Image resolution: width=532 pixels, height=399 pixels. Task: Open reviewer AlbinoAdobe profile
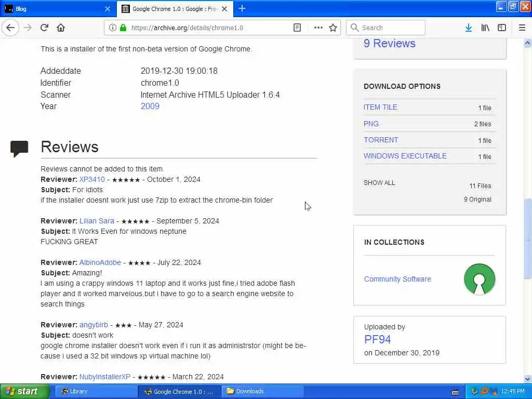[100, 262]
